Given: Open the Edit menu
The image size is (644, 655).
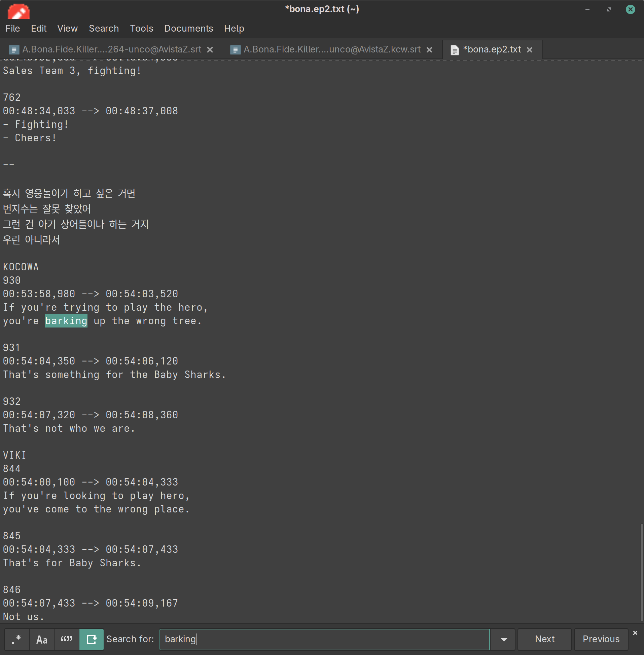Looking at the screenshot, I should (x=39, y=28).
